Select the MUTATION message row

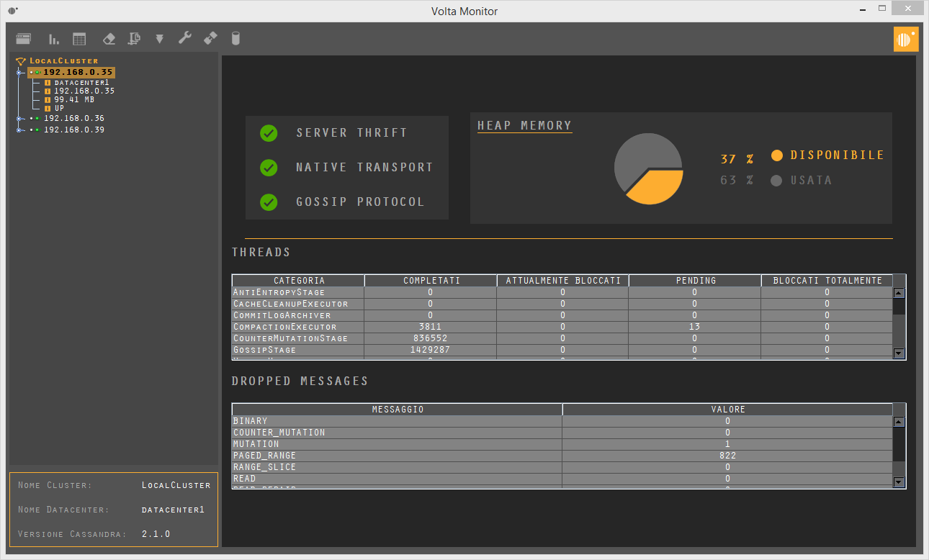coord(562,444)
